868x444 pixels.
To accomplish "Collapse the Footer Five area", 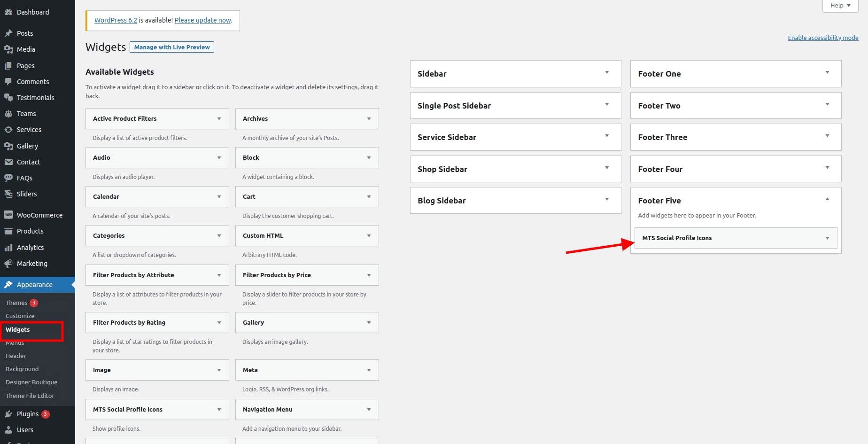I will pyautogui.click(x=827, y=199).
